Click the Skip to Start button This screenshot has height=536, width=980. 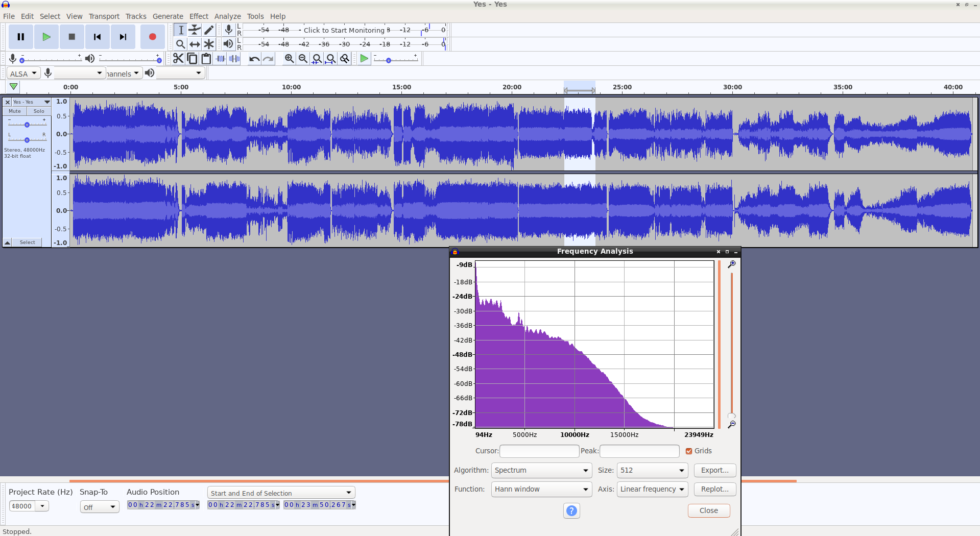(97, 37)
